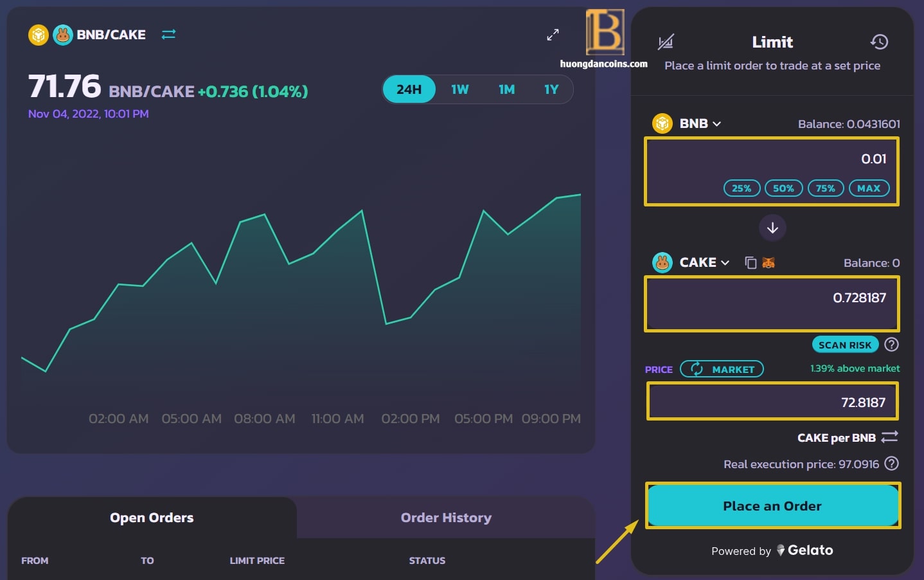Screen dimensions: 924x580
Task: Focus the limit price input showing 72.8187
Action: (772, 401)
